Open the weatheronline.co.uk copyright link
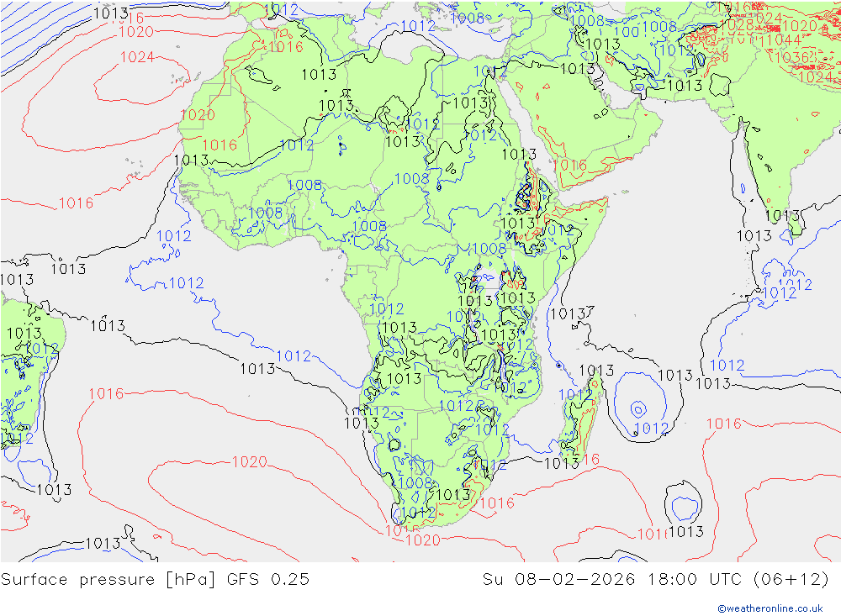841x616 pixels. (x=770, y=608)
